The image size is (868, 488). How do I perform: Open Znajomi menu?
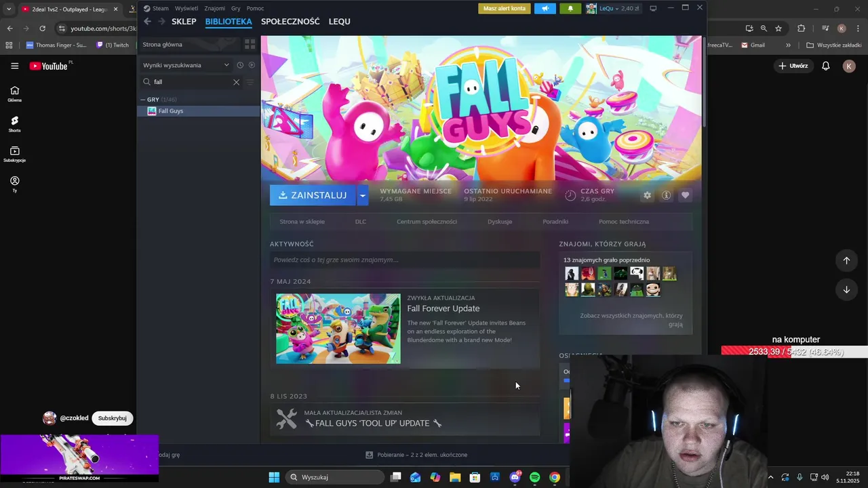[214, 8]
